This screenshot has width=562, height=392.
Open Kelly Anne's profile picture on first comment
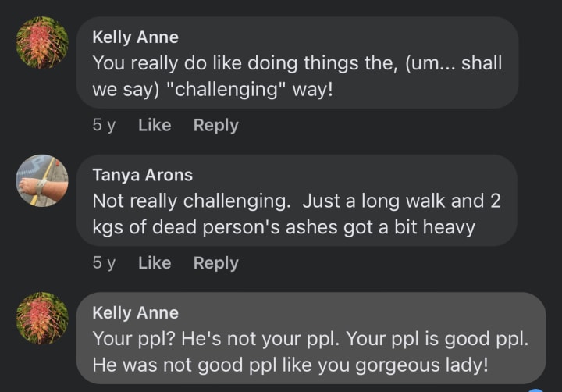[42, 43]
